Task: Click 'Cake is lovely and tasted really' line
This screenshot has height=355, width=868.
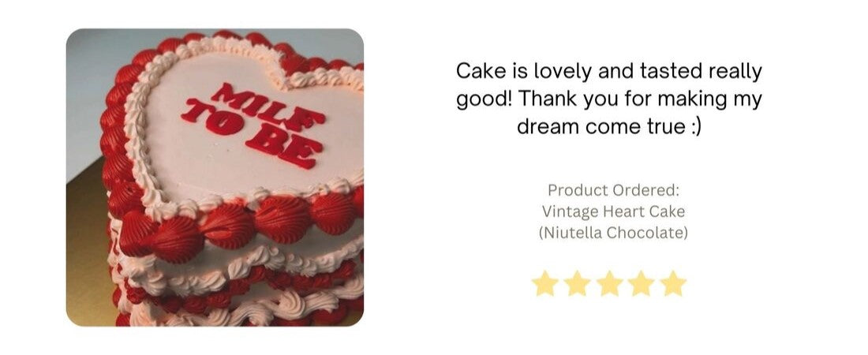Action: pyautogui.click(x=609, y=72)
